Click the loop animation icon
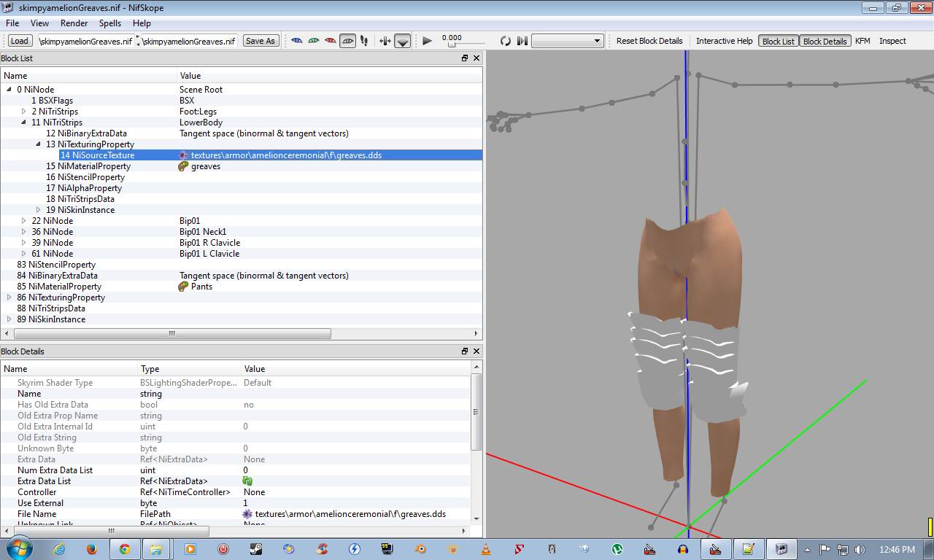The height and width of the screenshot is (560, 934). [505, 41]
